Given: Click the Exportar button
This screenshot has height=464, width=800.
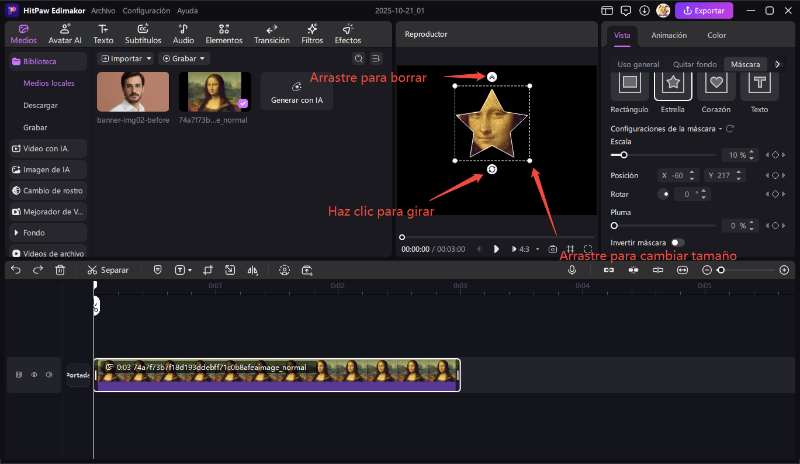Looking at the screenshot, I should click(704, 11).
